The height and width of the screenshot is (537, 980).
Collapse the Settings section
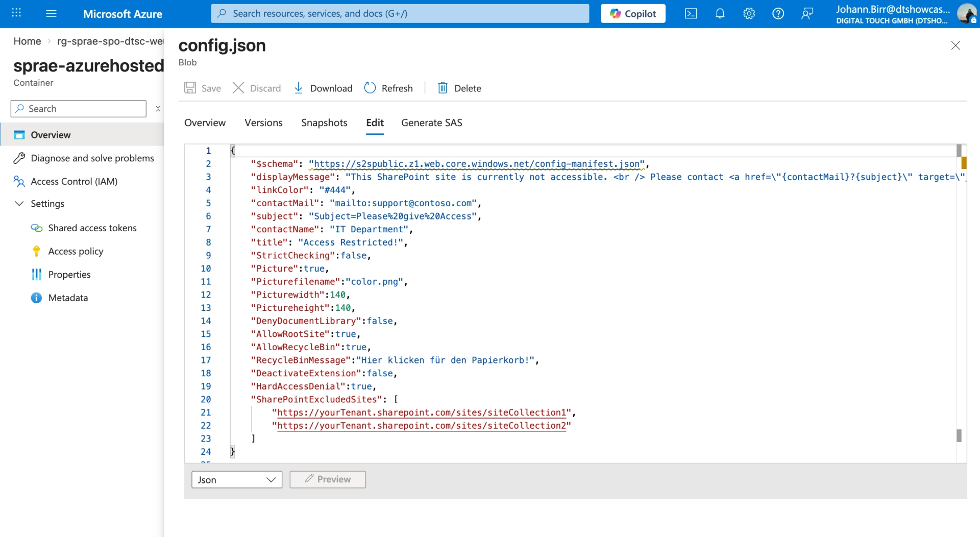(19, 203)
